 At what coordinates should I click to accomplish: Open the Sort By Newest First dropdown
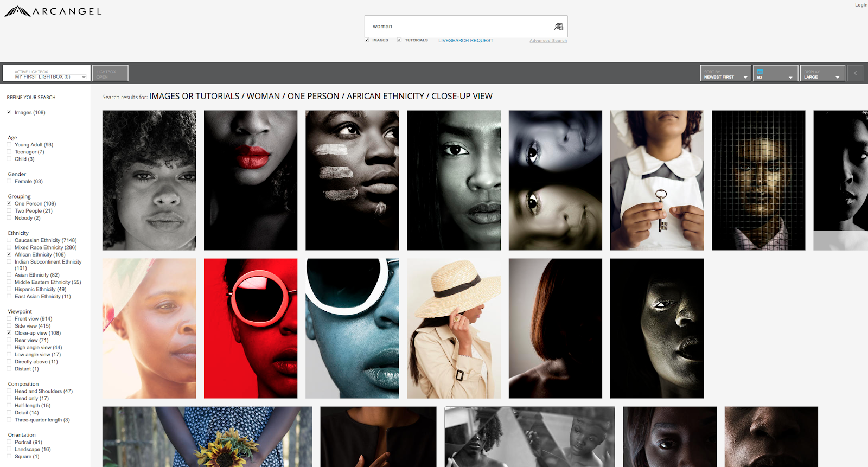click(725, 73)
